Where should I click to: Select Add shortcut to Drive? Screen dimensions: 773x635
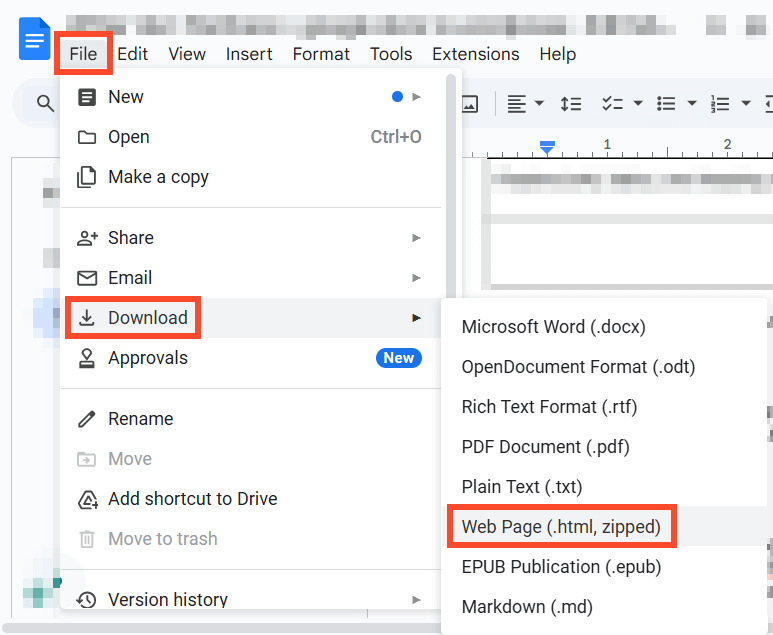(x=251, y=498)
